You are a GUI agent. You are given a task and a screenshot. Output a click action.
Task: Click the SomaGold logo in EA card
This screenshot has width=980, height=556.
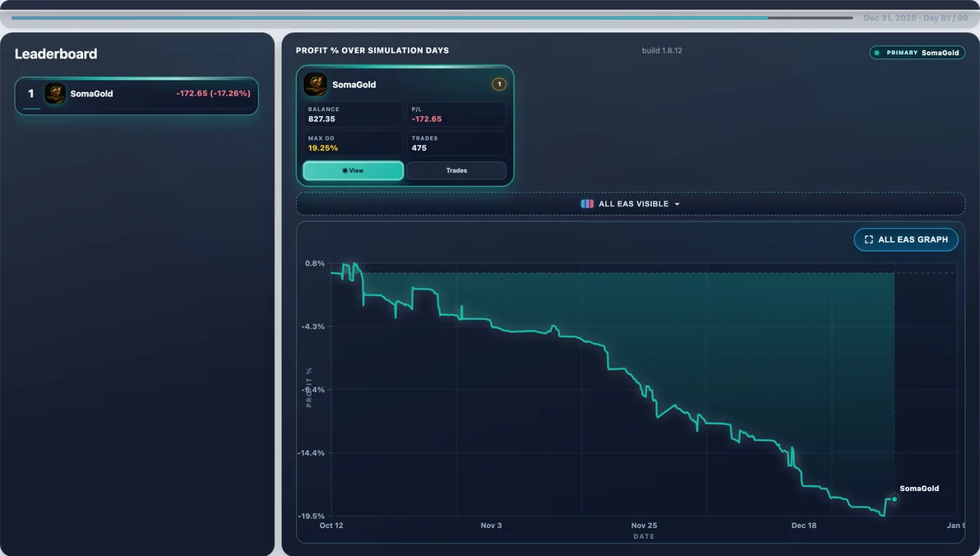[x=315, y=85]
